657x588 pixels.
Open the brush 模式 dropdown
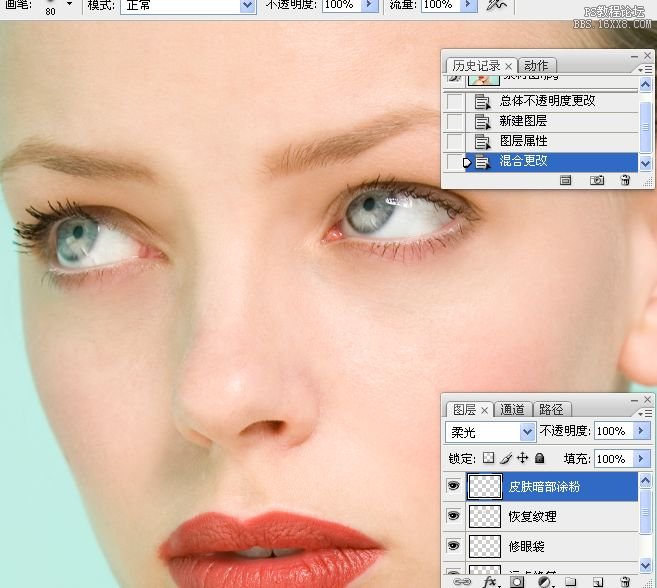click(247, 5)
